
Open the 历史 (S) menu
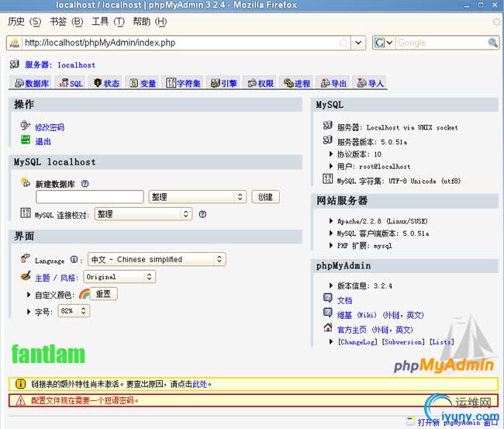click(25, 22)
